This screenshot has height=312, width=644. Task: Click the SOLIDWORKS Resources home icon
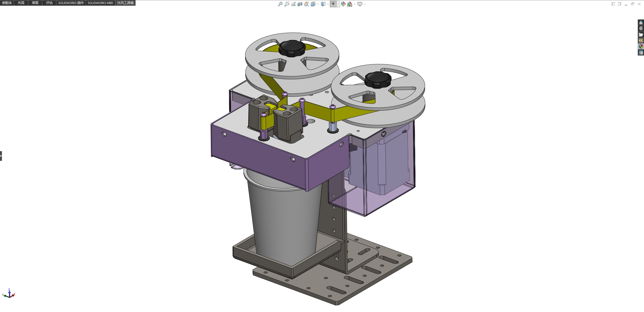(x=641, y=23)
